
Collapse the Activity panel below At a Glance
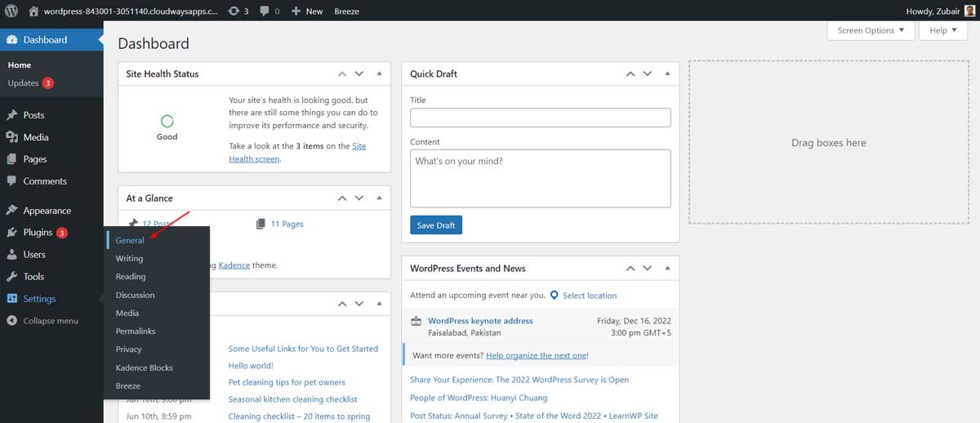[x=378, y=304]
